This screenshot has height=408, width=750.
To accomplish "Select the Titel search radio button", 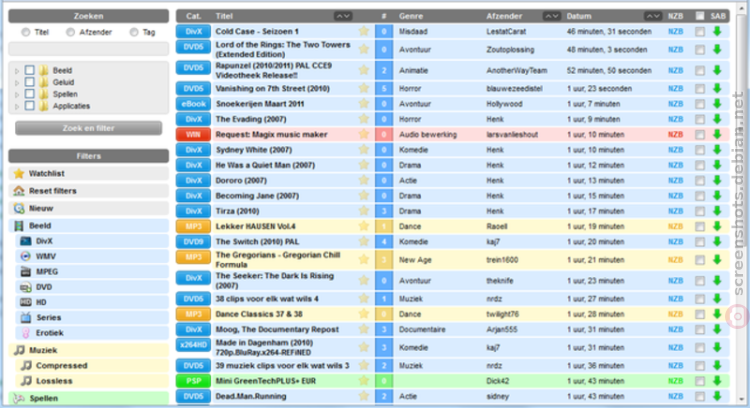I will [26, 32].
